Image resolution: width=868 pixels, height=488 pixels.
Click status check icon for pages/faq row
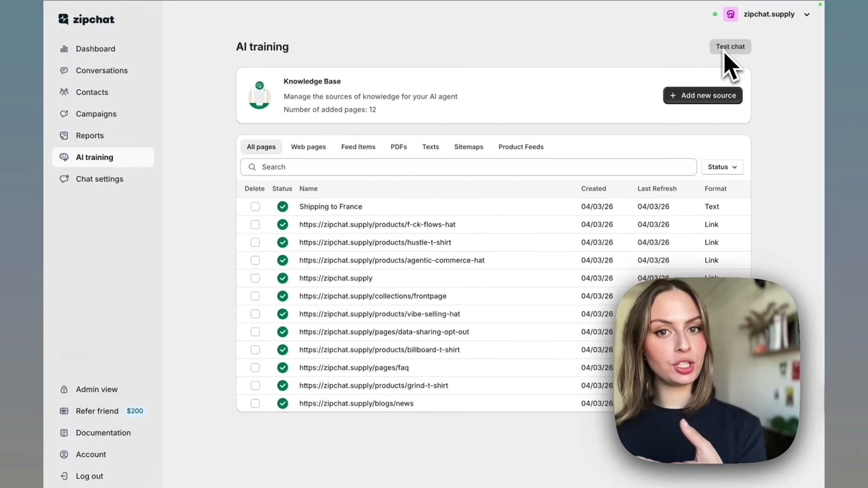283,368
